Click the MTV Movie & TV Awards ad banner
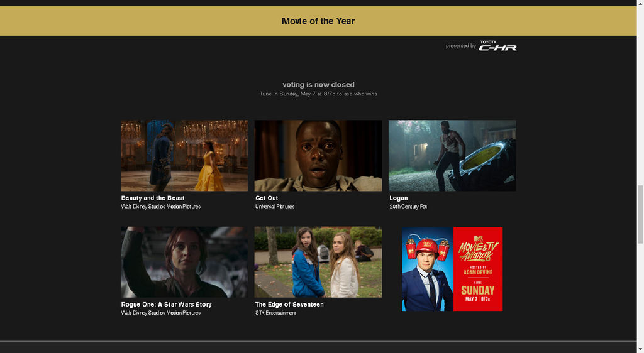The height and width of the screenshot is (353, 644). (x=452, y=269)
